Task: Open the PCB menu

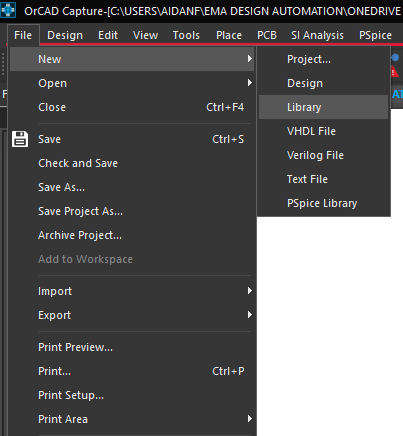Action: (x=267, y=35)
